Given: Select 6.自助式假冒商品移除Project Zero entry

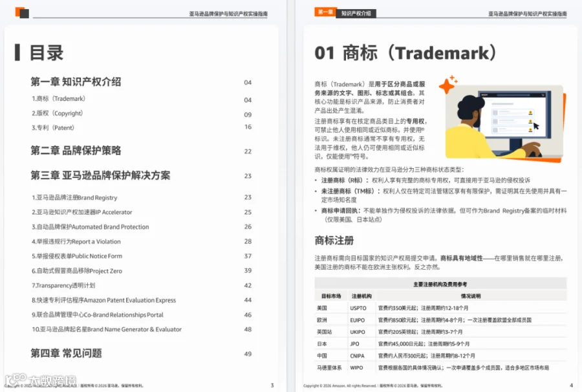Looking at the screenshot, I should click(77, 271).
